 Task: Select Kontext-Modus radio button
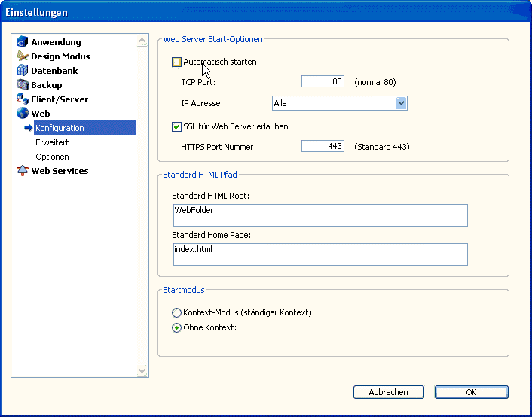(176, 312)
